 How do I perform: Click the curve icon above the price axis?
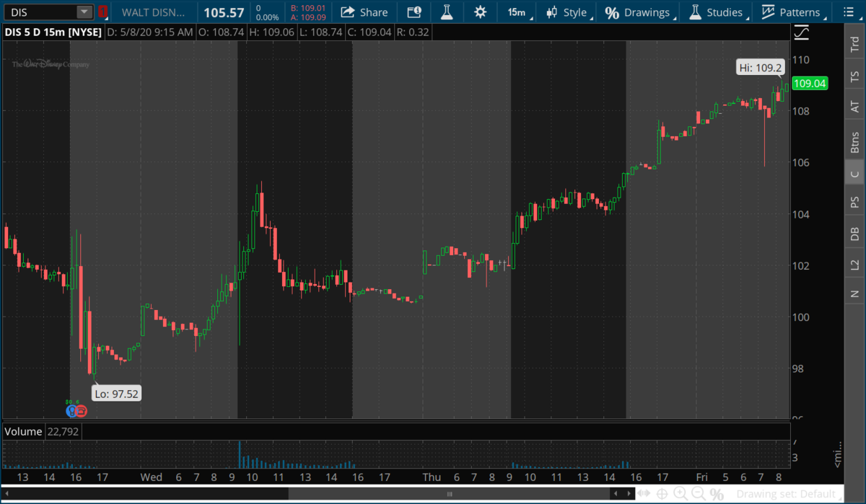click(x=801, y=32)
